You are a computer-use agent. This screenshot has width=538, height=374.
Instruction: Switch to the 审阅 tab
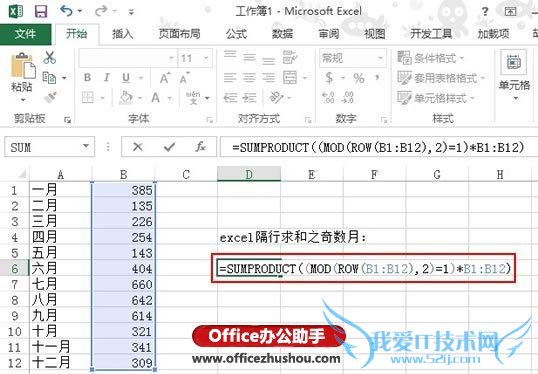[329, 34]
